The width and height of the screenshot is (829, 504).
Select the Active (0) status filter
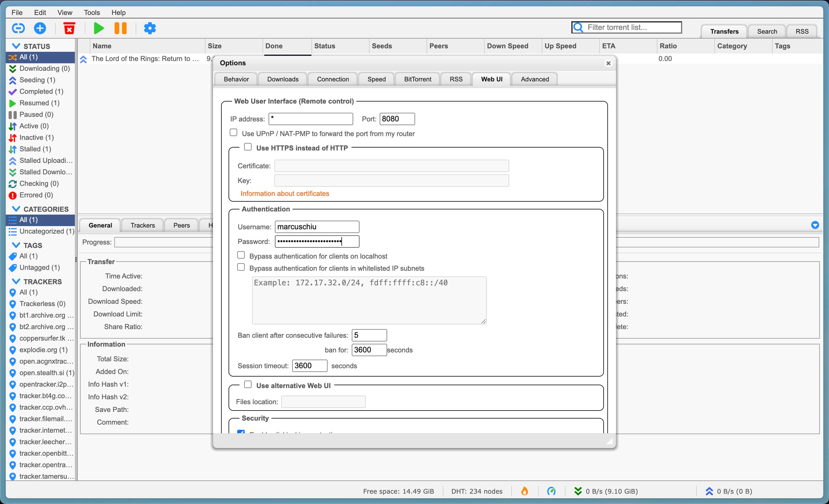click(x=40, y=126)
